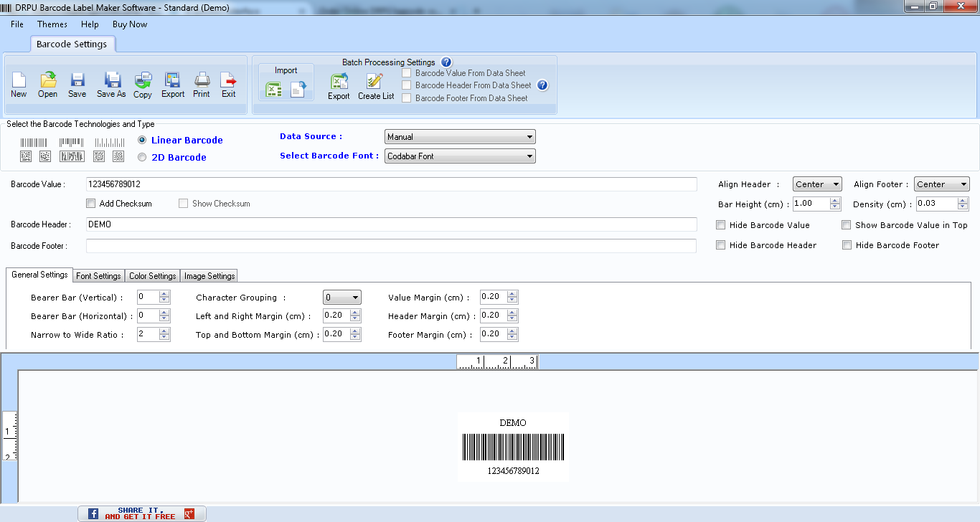Click the barcode preview image
The height and width of the screenshot is (522, 980).
pos(513,447)
